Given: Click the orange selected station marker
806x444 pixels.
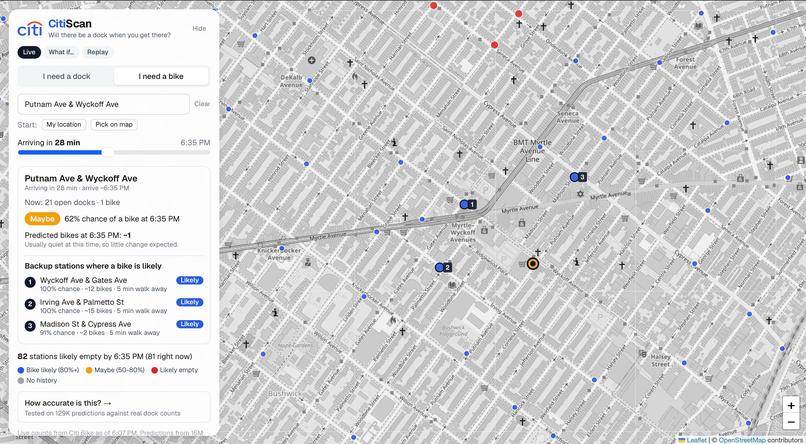Looking at the screenshot, I should tap(533, 264).
